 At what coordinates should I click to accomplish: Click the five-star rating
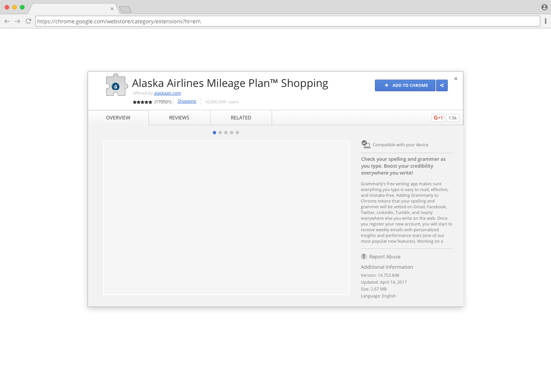[142, 102]
